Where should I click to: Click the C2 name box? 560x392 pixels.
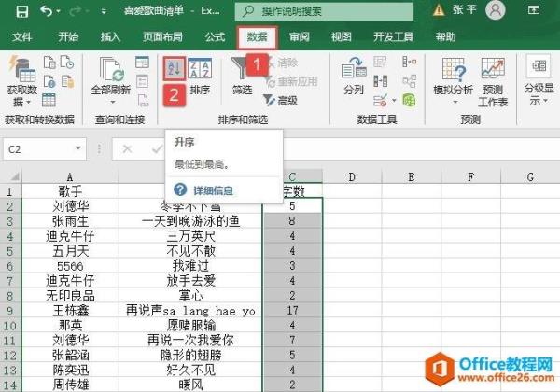click(38, 149)
